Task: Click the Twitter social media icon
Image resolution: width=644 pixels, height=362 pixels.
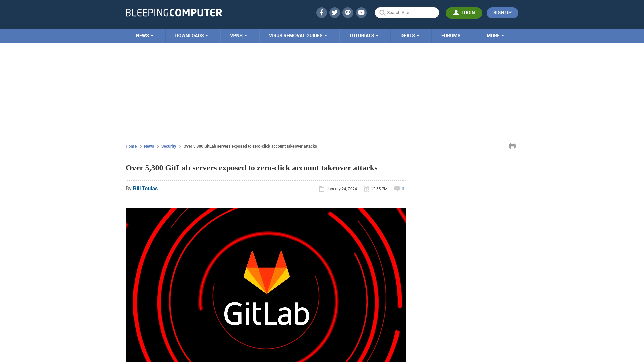Action: 334,12
